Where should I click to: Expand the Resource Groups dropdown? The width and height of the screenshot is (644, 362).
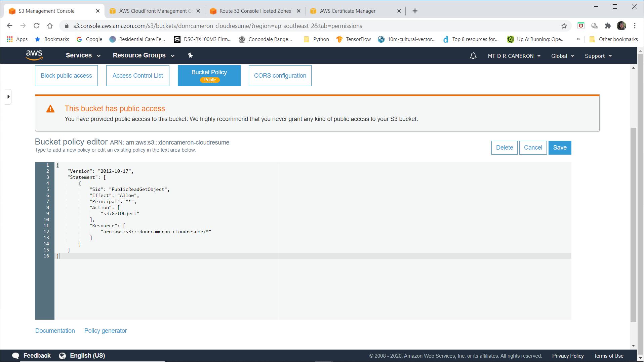[x=144, y=55]
